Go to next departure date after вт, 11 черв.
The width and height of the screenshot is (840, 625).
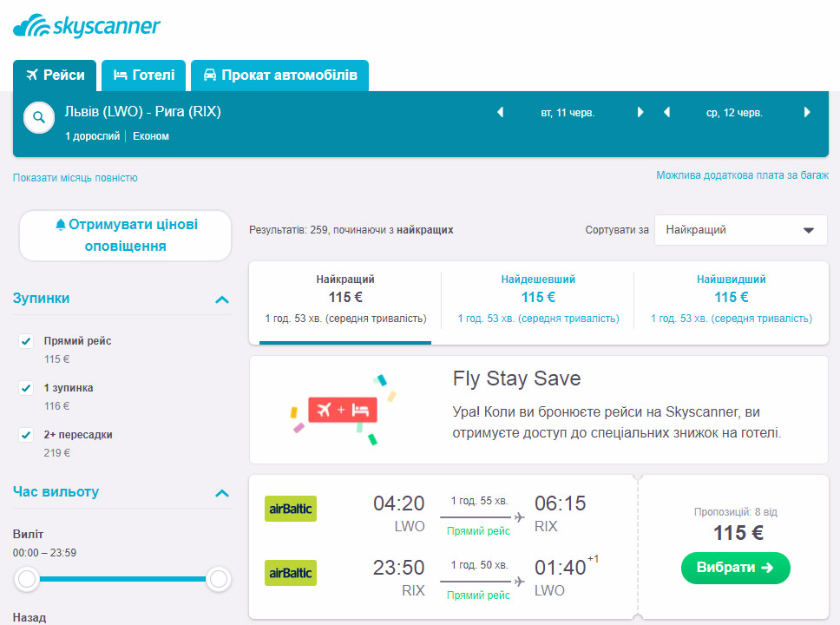click(640, 112)
